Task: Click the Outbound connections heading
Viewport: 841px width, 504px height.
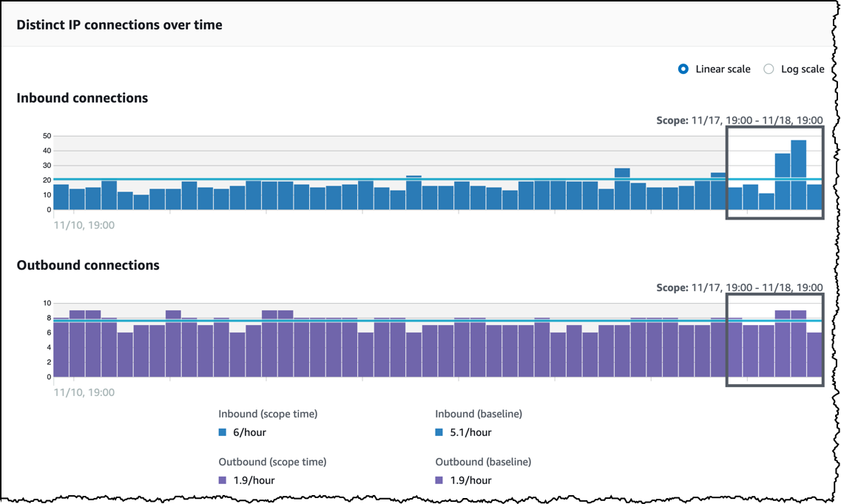Action: click(88, 265)
